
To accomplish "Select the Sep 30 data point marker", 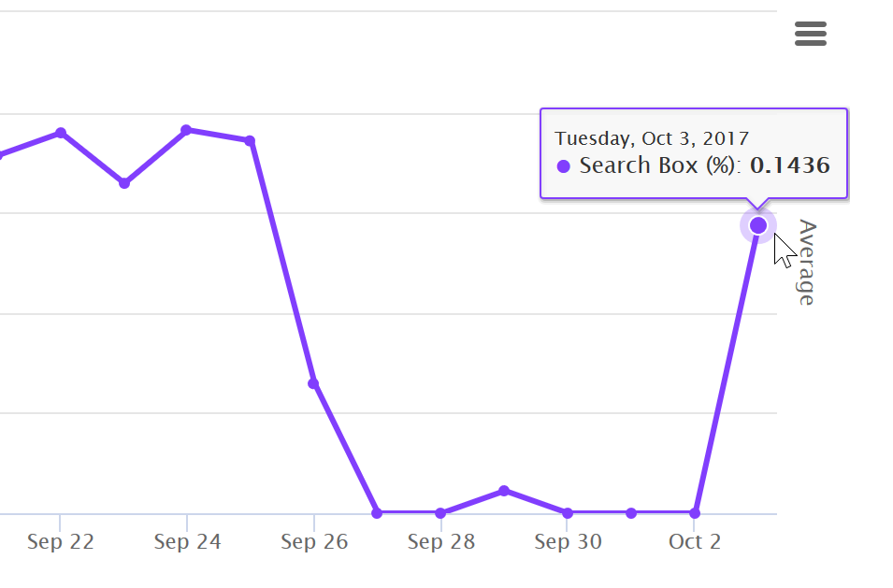I will 567,512.
